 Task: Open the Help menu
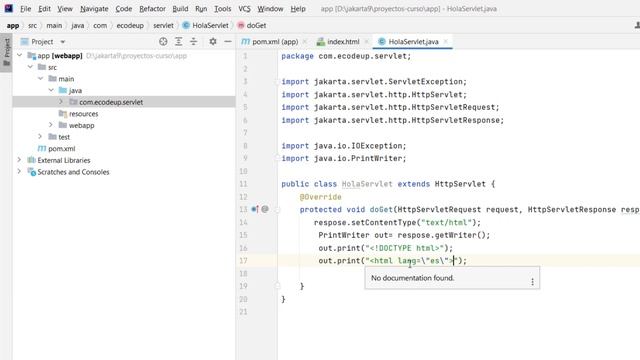(298, 9)
